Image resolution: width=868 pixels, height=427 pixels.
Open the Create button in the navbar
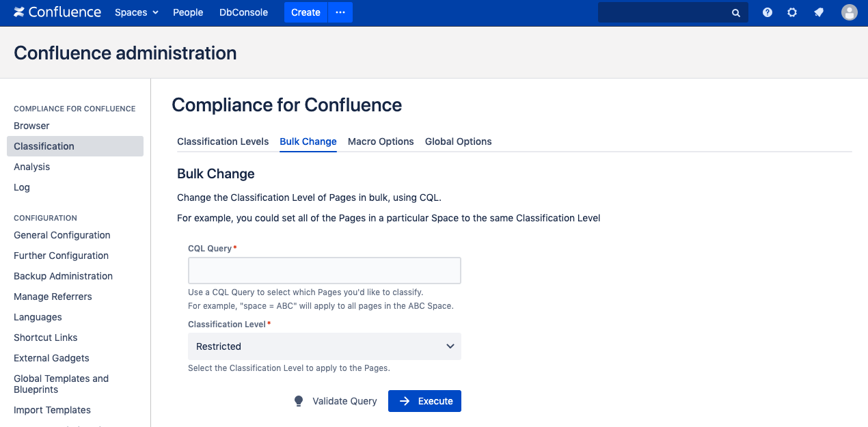pos(306,12)
